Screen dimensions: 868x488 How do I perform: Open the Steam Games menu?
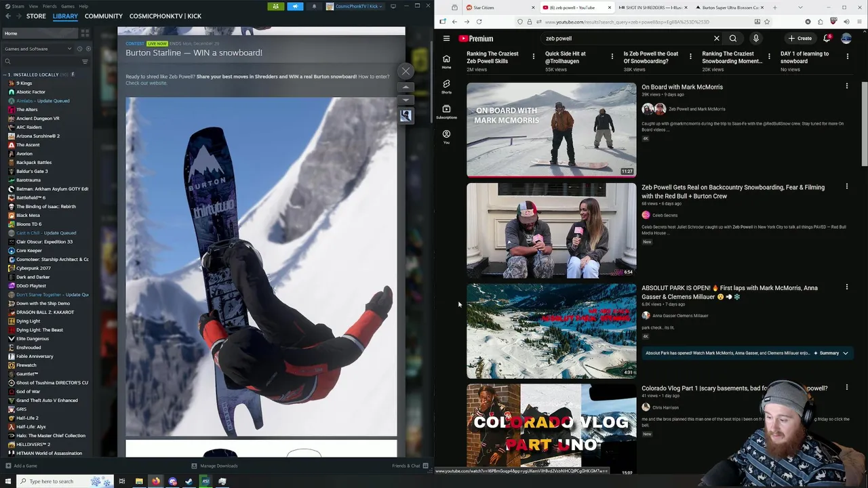(68, 6)
